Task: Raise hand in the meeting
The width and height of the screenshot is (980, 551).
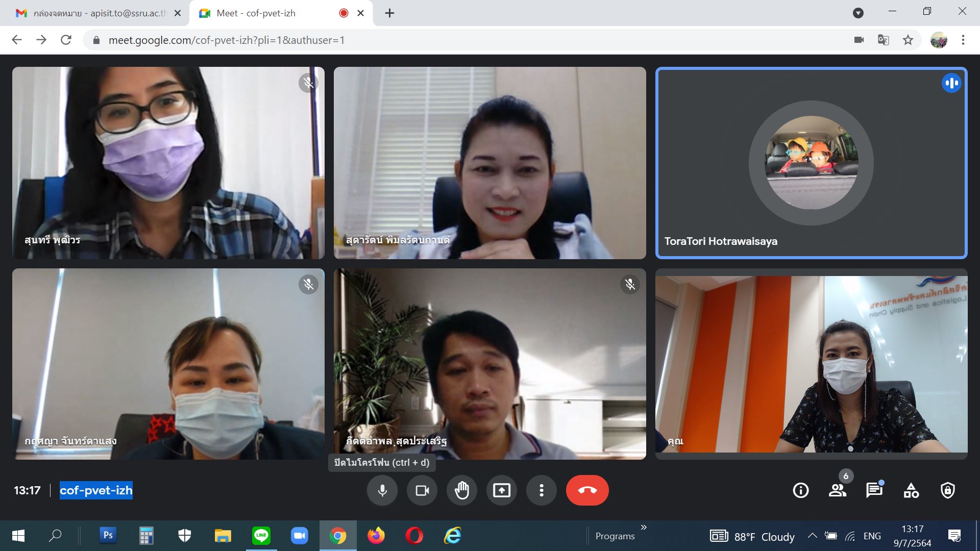Action: coord(462,490)
